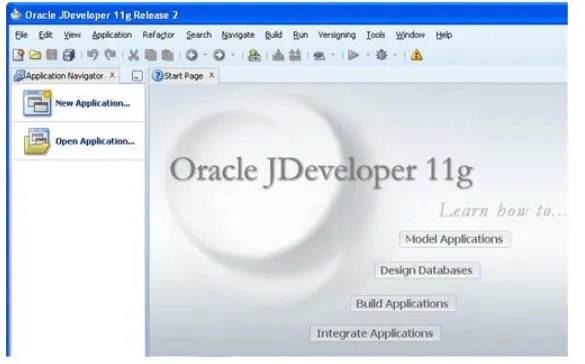Open the Forward history dropdown arrow

pyautogui.click(x=232, y=55)
